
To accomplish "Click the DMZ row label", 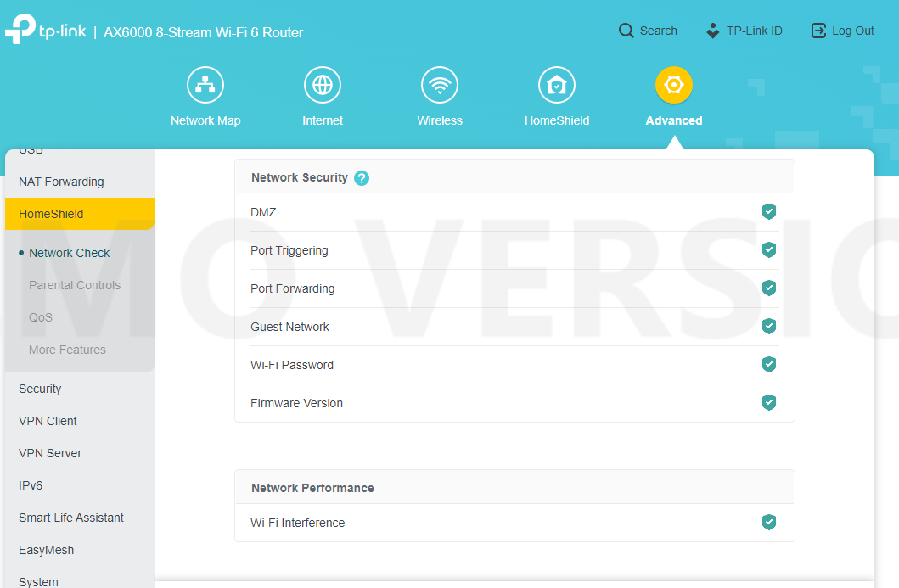I will coord(263,212).
